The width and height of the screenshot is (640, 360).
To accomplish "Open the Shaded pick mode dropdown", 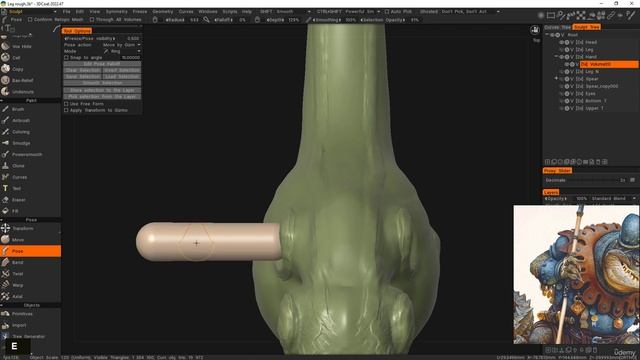I will (460, 12).
